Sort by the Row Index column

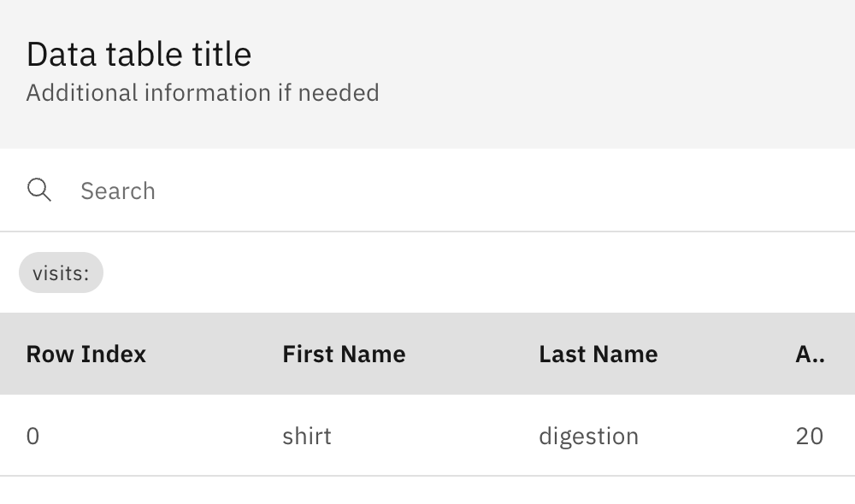coord(85,354)
